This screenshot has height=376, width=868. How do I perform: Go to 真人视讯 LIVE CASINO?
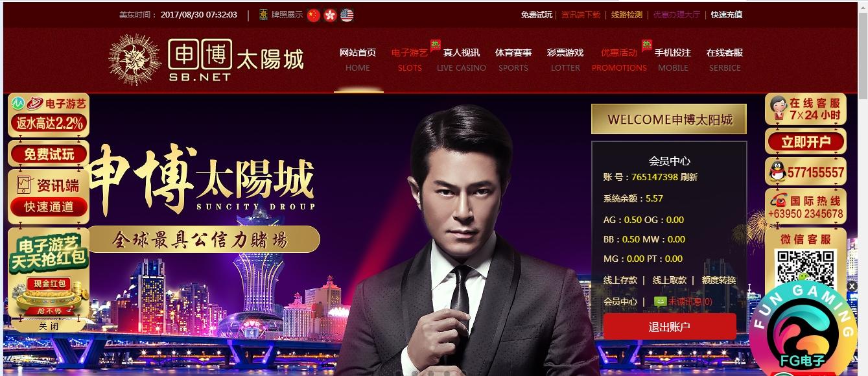coord(461,60)
